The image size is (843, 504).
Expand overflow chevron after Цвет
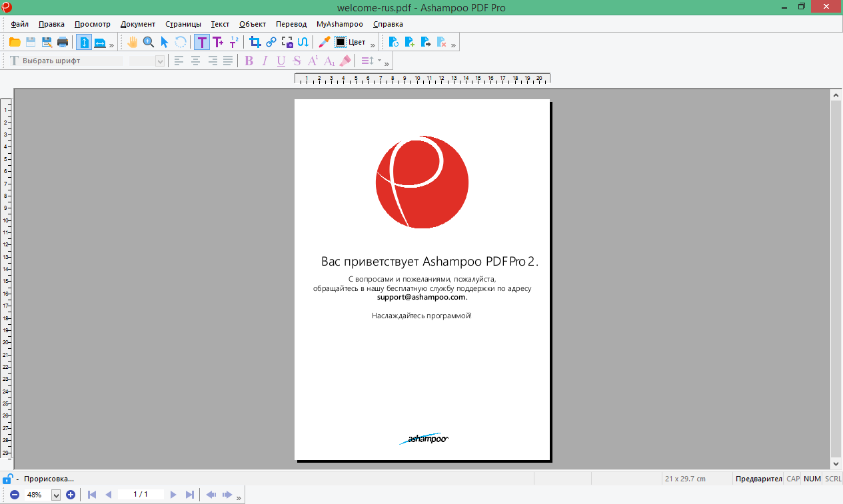point(373,45)
